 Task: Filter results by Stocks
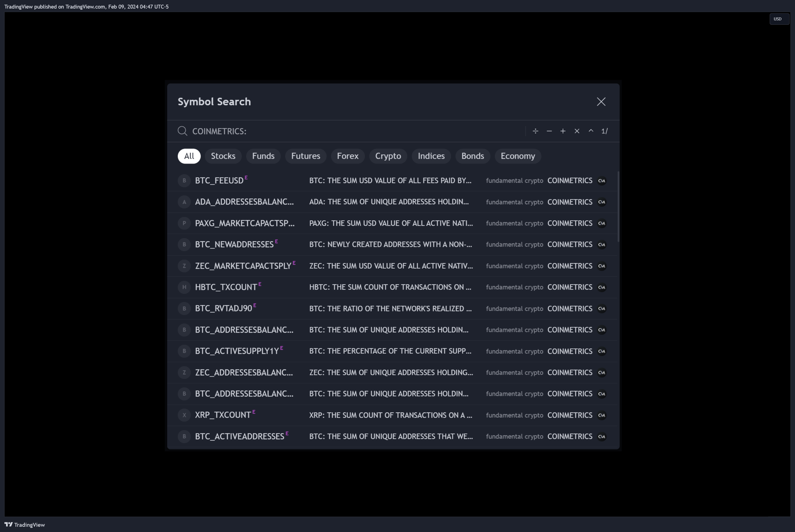point(223,156)
